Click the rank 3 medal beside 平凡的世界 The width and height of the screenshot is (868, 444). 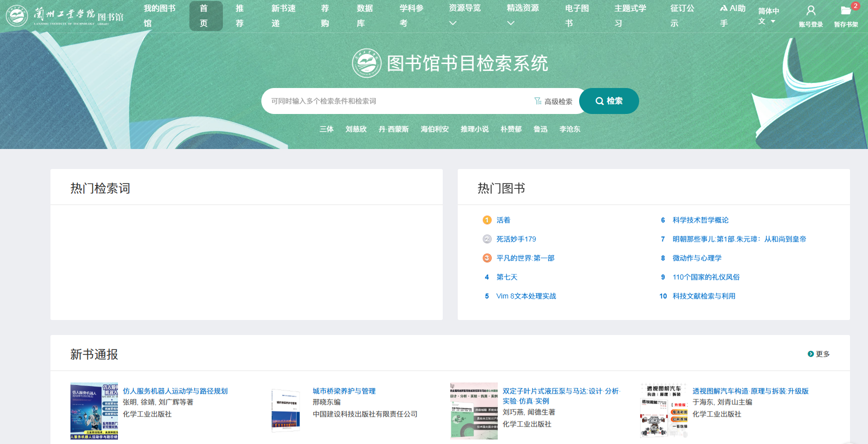(x=487, y=258)
